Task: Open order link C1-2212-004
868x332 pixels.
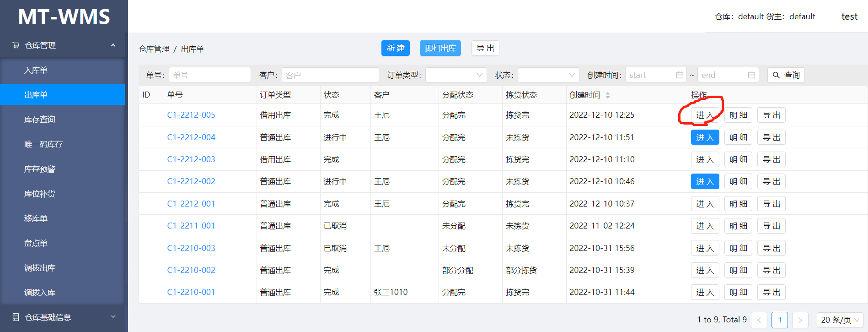Action: (191, 137)
